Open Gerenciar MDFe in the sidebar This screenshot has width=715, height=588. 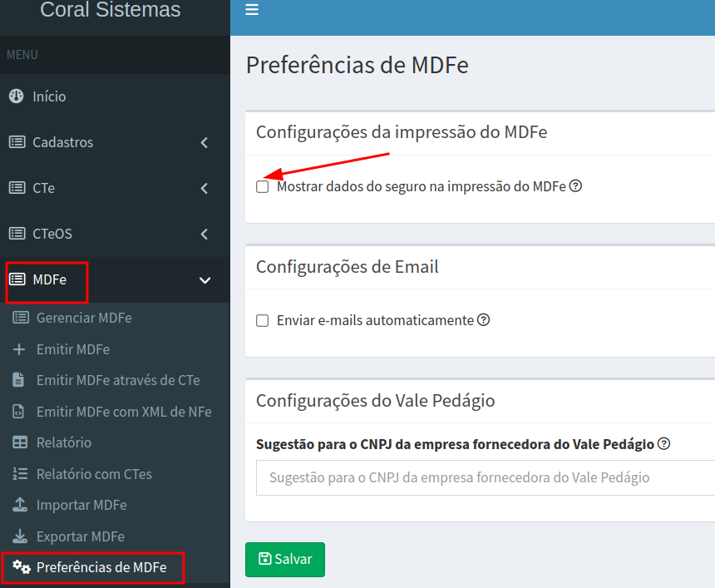[x=83, y=318]
